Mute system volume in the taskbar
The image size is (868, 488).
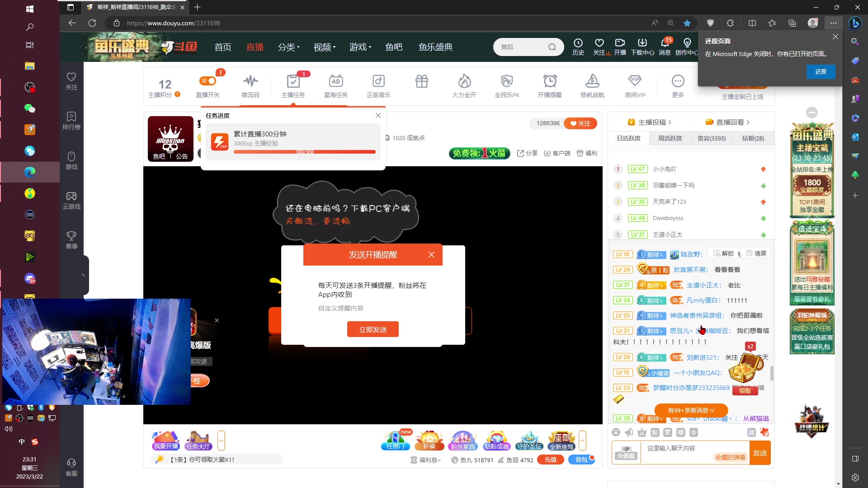click(8, 429)
